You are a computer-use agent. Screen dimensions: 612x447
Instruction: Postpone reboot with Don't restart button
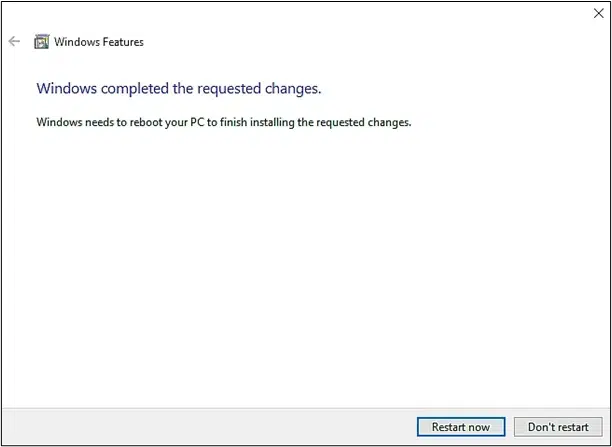tap(558, 427)
